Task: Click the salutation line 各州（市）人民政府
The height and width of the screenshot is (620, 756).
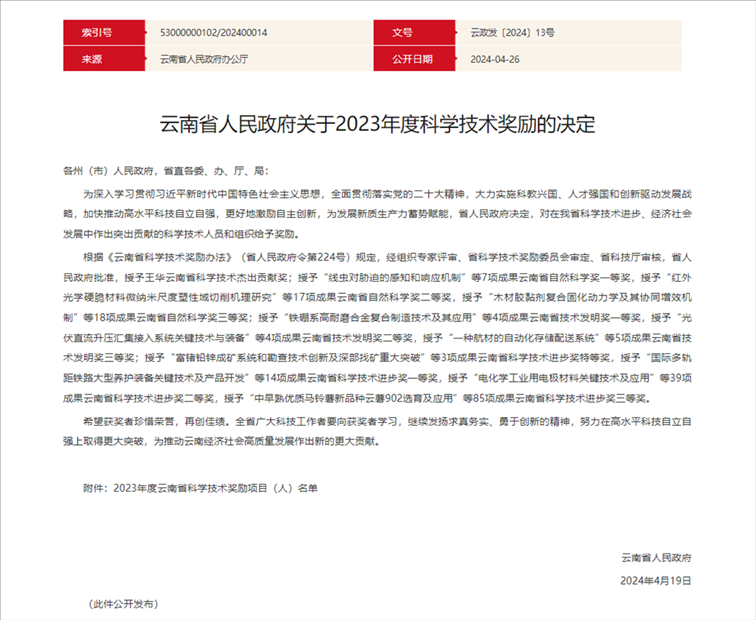Action: pyautogui.click(x=165, y=171)
